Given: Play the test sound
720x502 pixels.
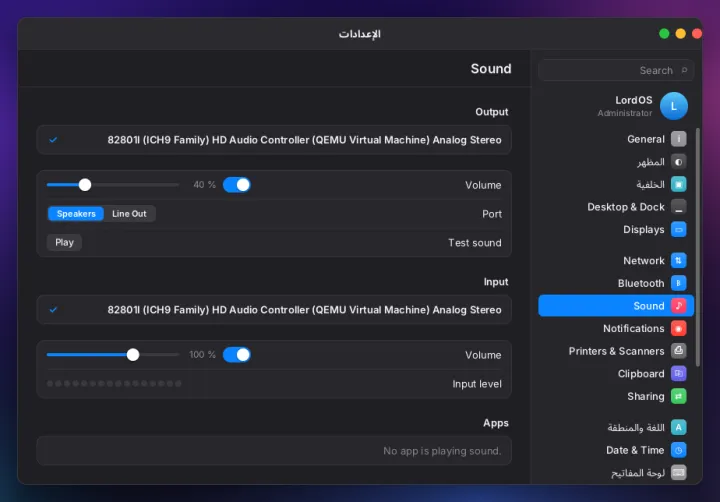Looking at the screenshot, I should coord(64,242).
